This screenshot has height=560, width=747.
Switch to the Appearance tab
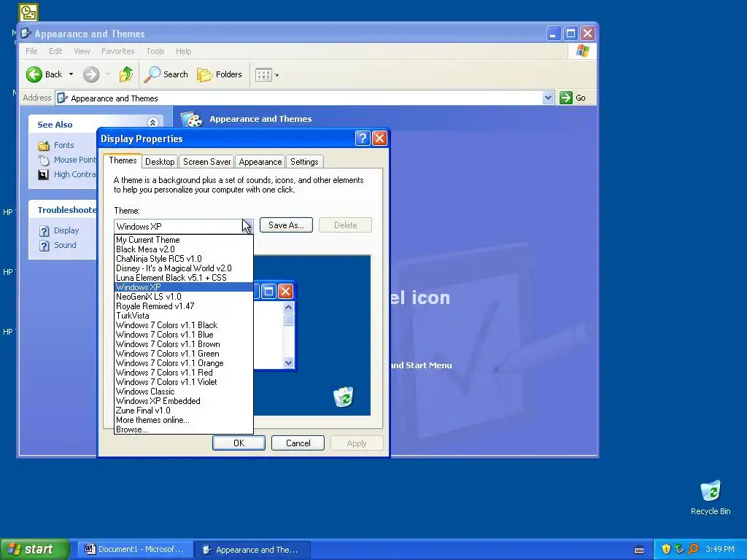(260, 162)
